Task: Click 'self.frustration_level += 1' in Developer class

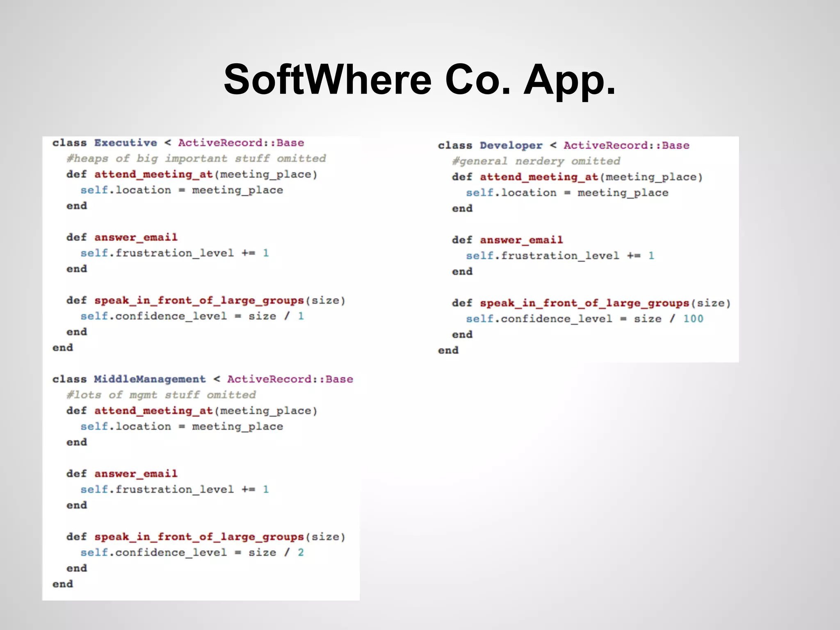Action: (x=560, y=256)
